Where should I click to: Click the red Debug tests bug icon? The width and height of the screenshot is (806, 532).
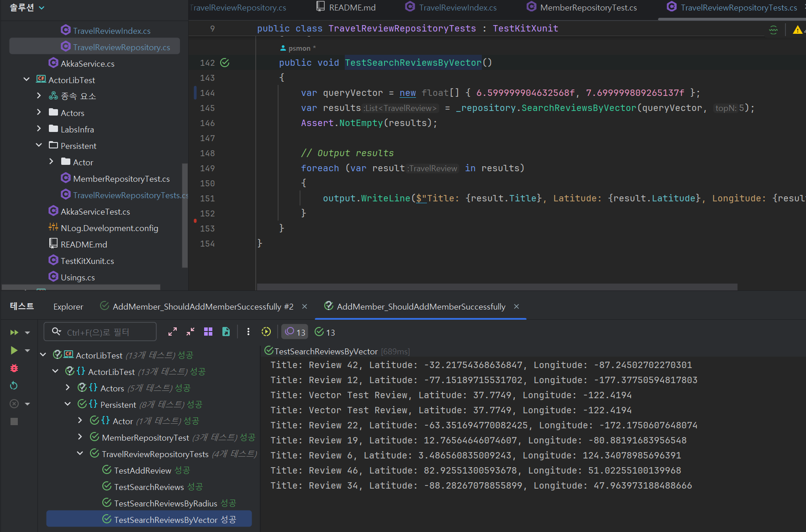[x=14, y=368]
